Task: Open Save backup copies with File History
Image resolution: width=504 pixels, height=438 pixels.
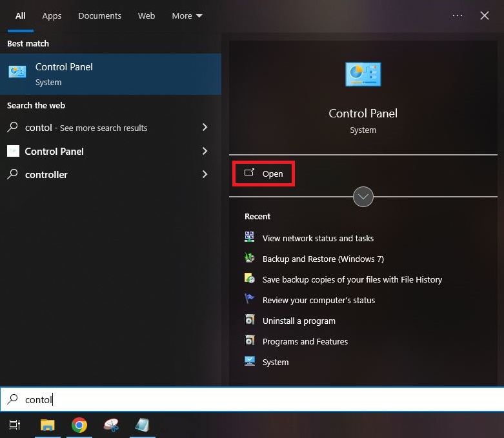Action: (x=352, y=279)
